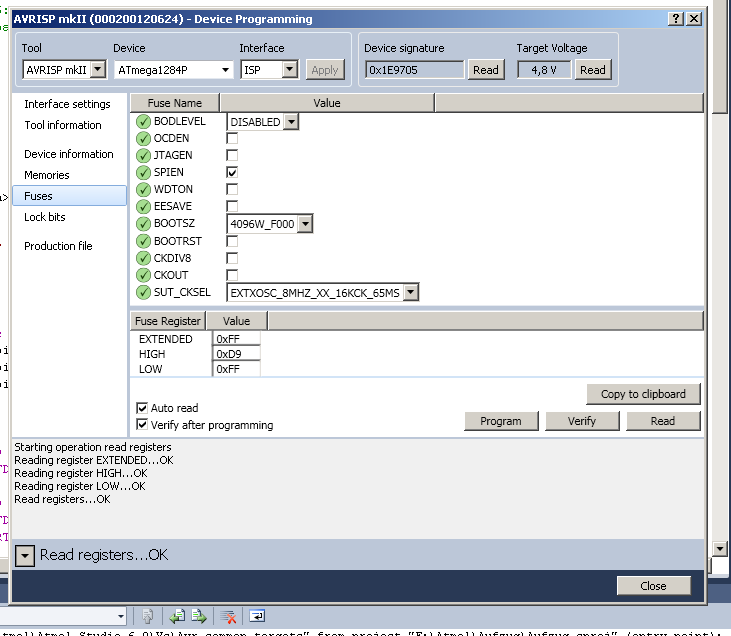
Task: Open the Interface dropdown showing ISP
Action: point(289,70)
